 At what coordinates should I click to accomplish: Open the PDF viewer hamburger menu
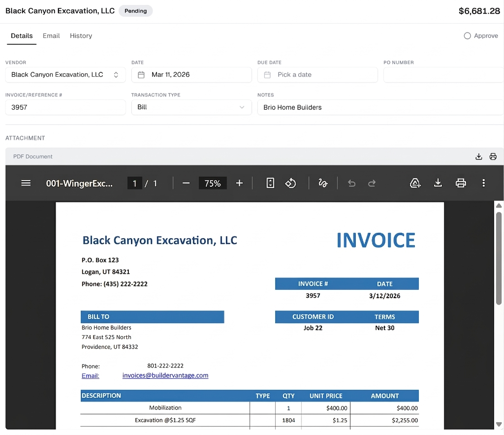[26, 183]
